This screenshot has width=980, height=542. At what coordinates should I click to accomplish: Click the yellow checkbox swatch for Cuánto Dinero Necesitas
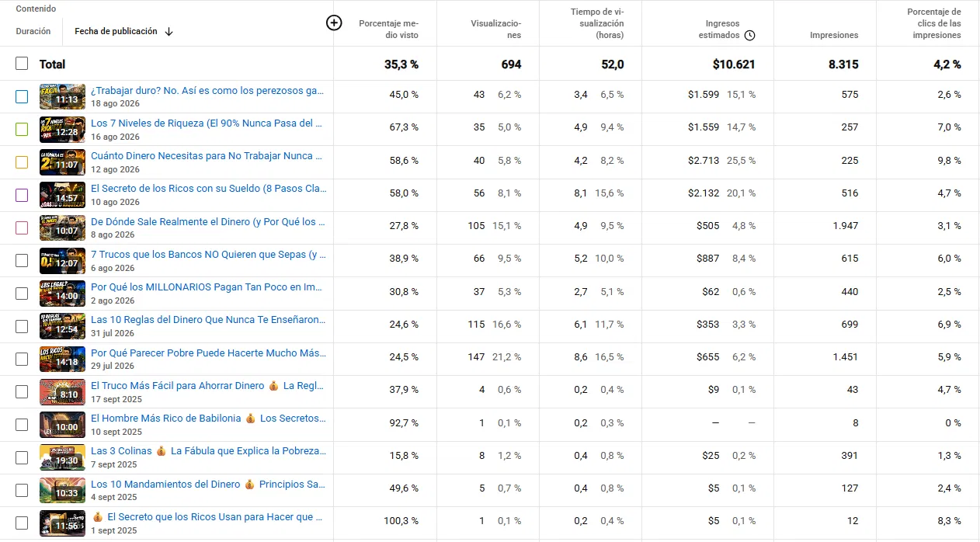22,162
